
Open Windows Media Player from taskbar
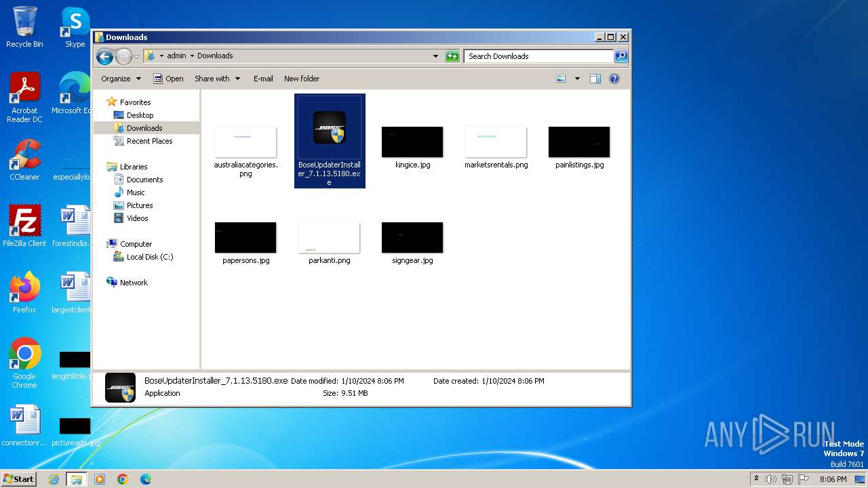[x=100, y=479]
